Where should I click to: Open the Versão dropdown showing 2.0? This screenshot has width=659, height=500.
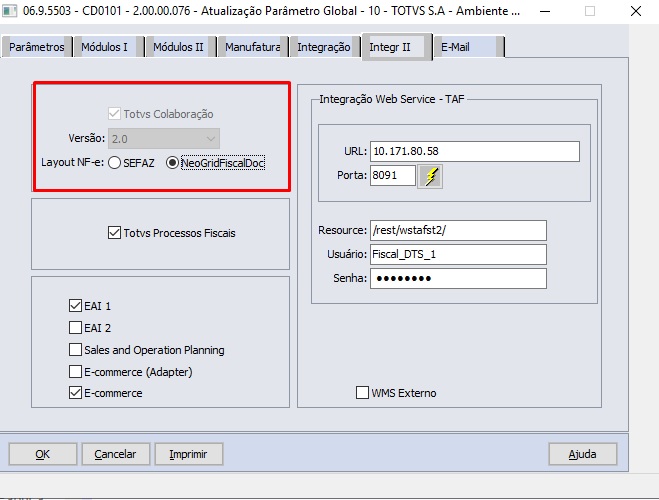164,139
